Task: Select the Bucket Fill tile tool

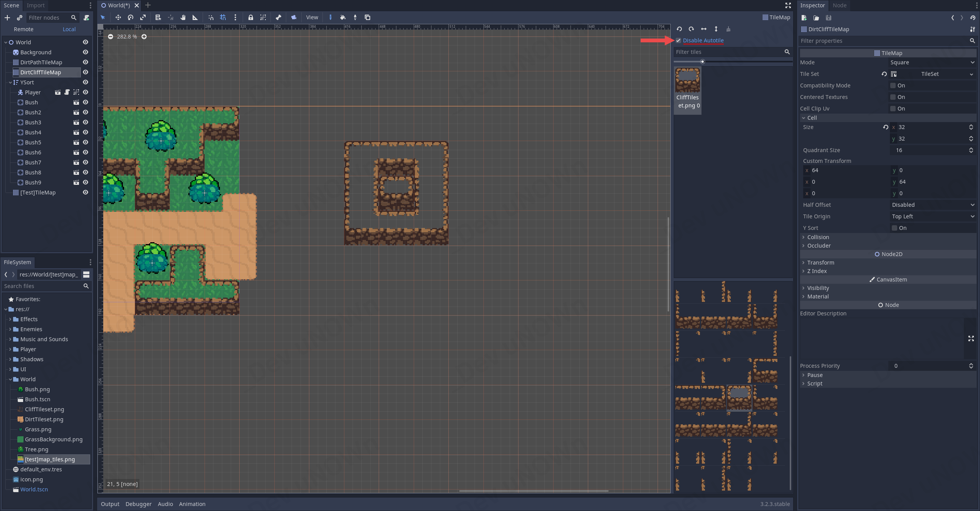Action: 343,17
